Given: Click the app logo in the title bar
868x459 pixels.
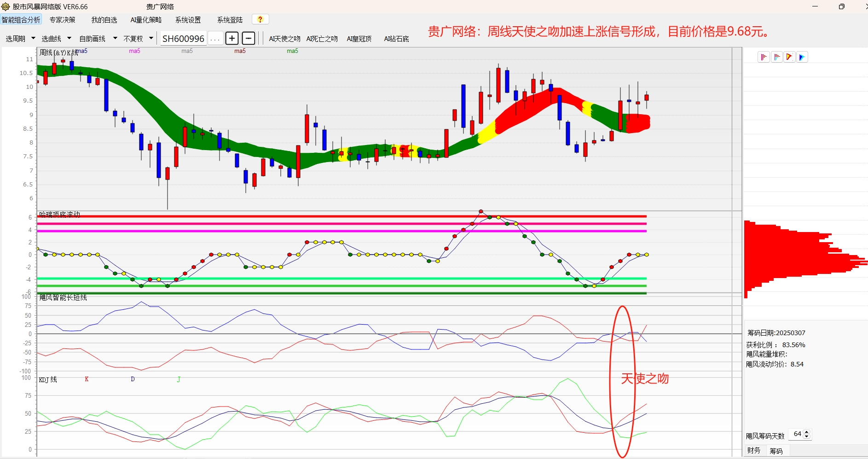Looking at the screenshot, I should point(6,6).
